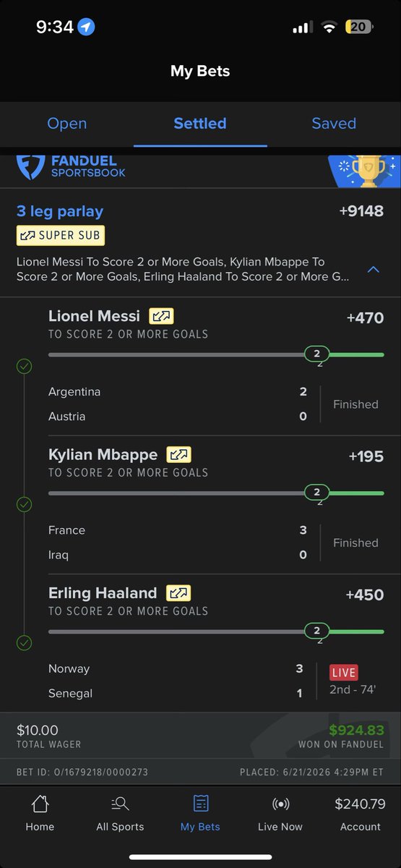Open Live Now broadcast icon
The height and width of the screenshot is (868, 401).
click(280, 804)
